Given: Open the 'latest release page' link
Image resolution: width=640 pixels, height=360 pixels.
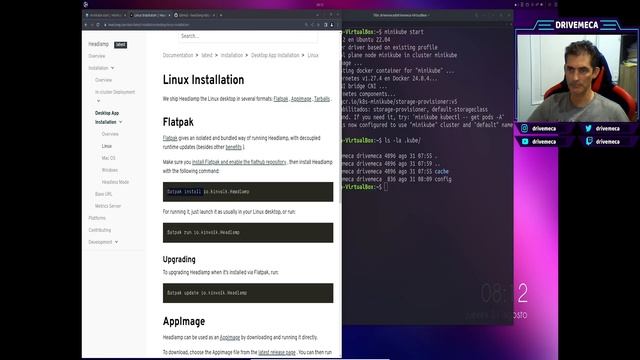Looking at the screenshot, I should pos(277,352).
